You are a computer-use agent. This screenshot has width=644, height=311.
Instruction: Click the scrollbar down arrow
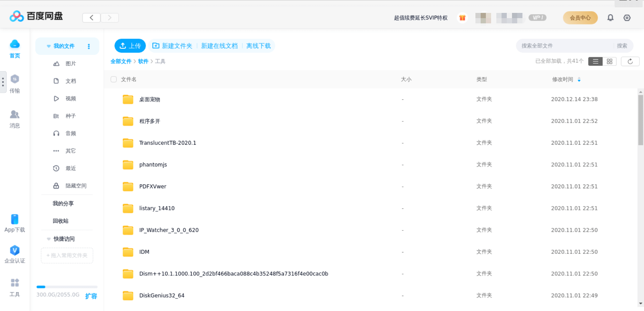[x=641, y=304]
